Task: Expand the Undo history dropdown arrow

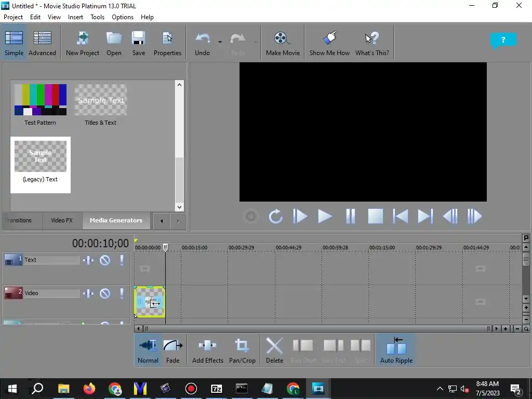Action: pyautogui.click(x=220, y=42)
